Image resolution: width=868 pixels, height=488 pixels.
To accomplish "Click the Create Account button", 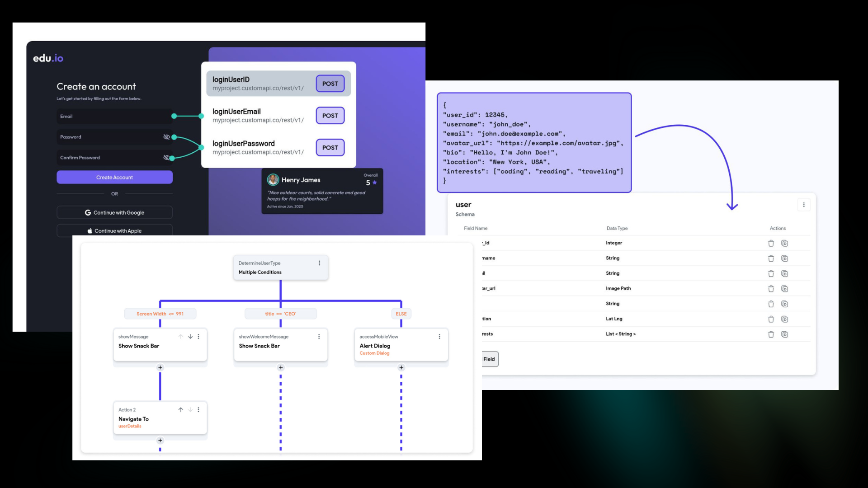I will pos(114,177).
